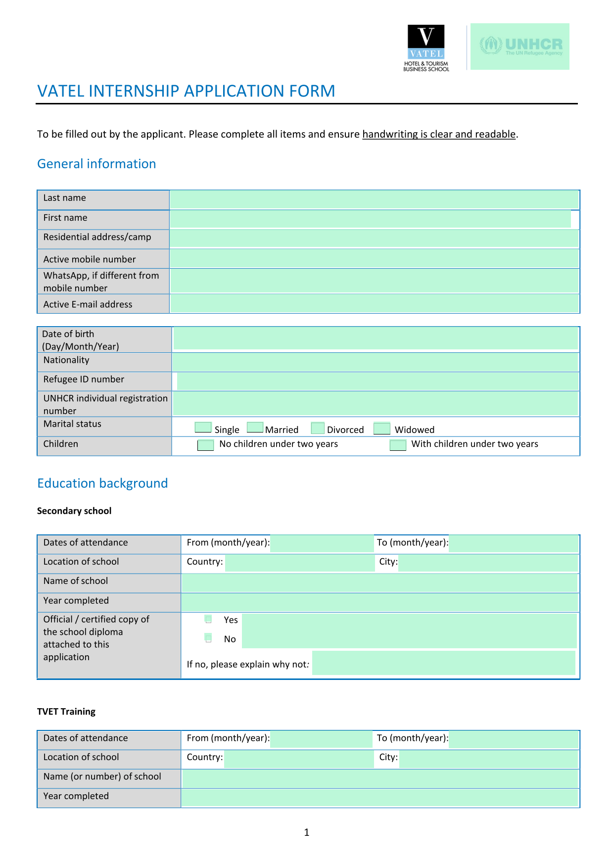
Task: Tick the No diploma attached checkbox
Action: coord(209,638)
